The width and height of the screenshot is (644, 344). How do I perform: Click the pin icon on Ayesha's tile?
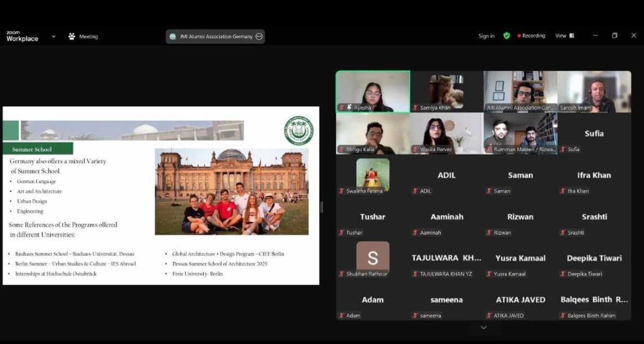(348, 108)
